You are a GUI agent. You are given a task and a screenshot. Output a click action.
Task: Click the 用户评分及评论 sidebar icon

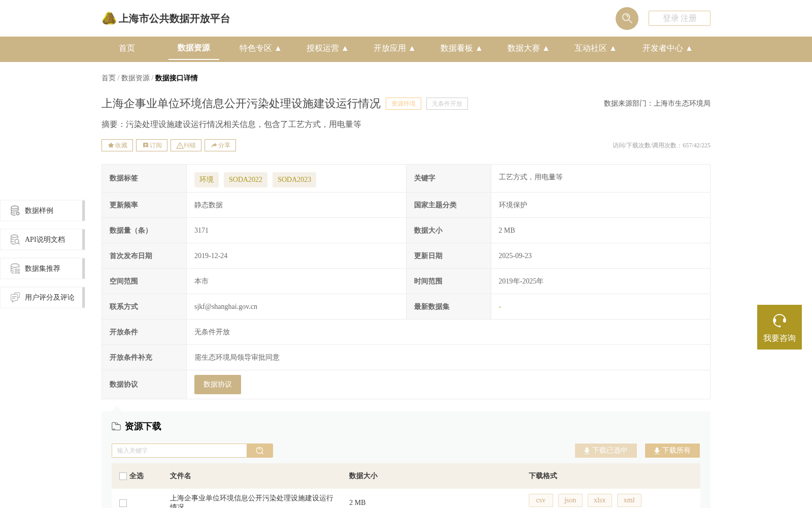(x=15, y=297)
